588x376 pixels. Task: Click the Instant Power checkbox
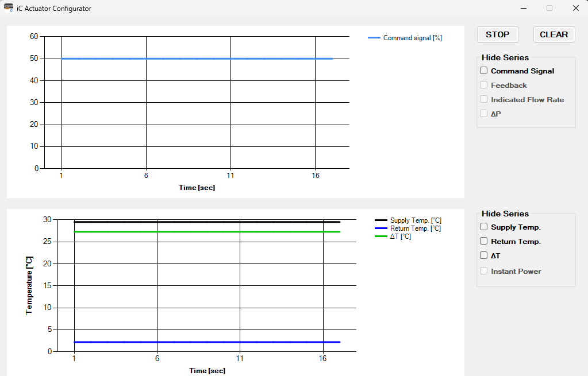click(x=483, y=270)
